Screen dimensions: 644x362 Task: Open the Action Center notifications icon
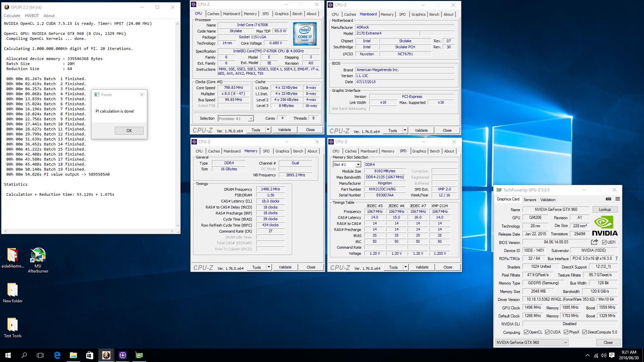pyautogui.click(x=612, y=355)
